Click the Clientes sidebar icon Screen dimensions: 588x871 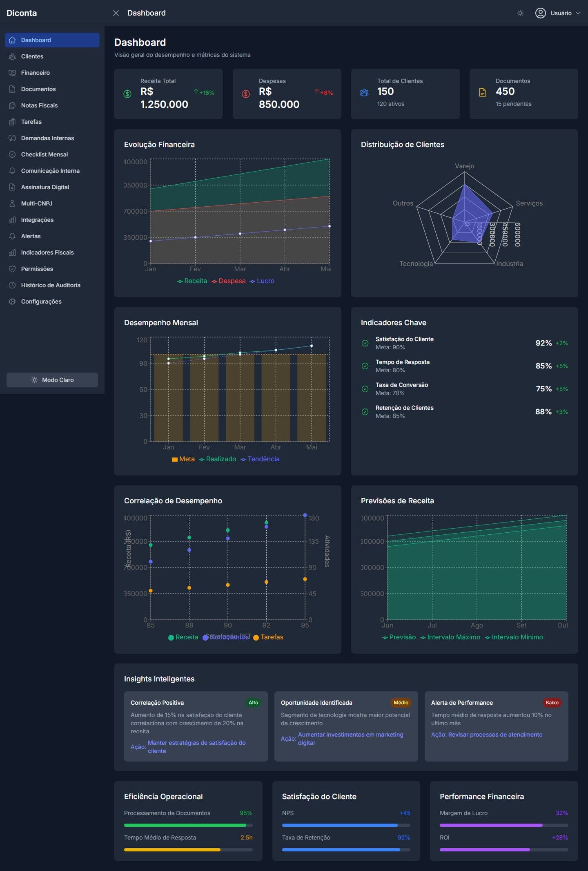click(x=12, y=56)
